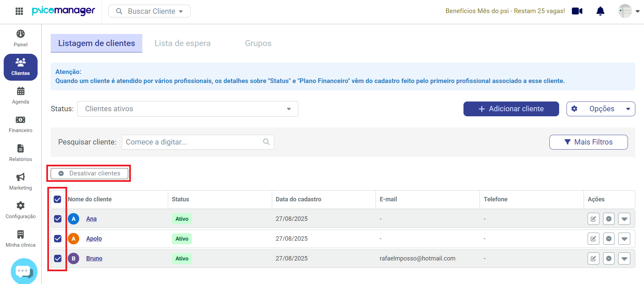Open Mais Filtros button

point(589,142)
